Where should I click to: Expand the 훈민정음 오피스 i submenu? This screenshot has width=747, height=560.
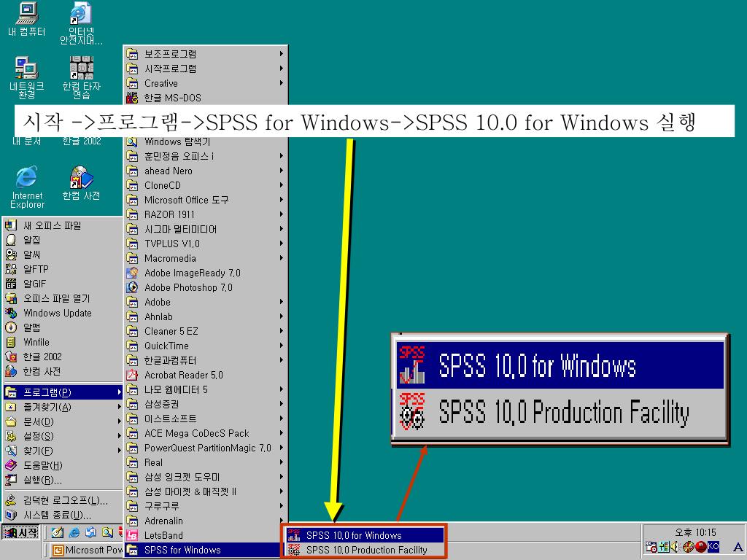click(x=206, y=156)
